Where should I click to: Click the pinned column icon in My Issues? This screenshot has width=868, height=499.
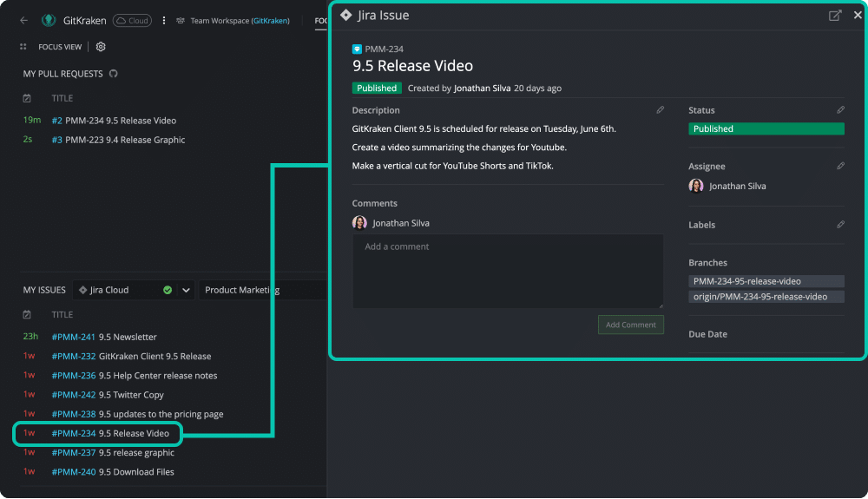(x=27, y=314)
